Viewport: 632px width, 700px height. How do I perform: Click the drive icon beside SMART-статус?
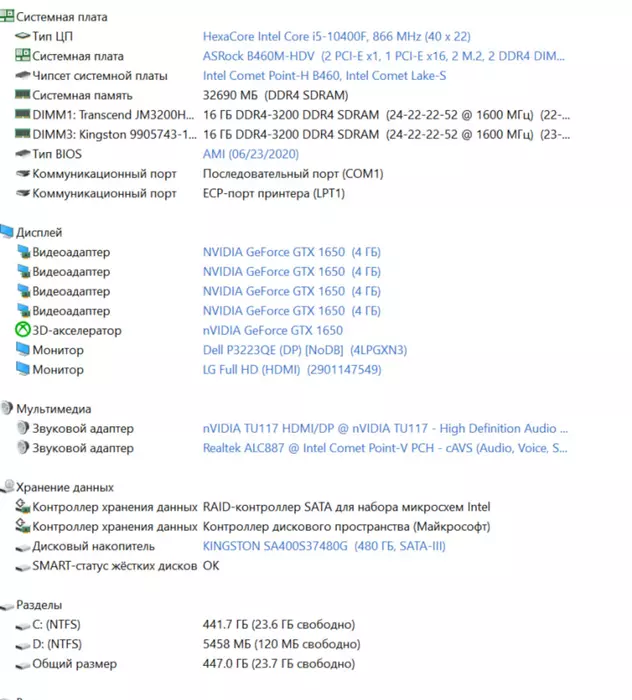(23, 567)
